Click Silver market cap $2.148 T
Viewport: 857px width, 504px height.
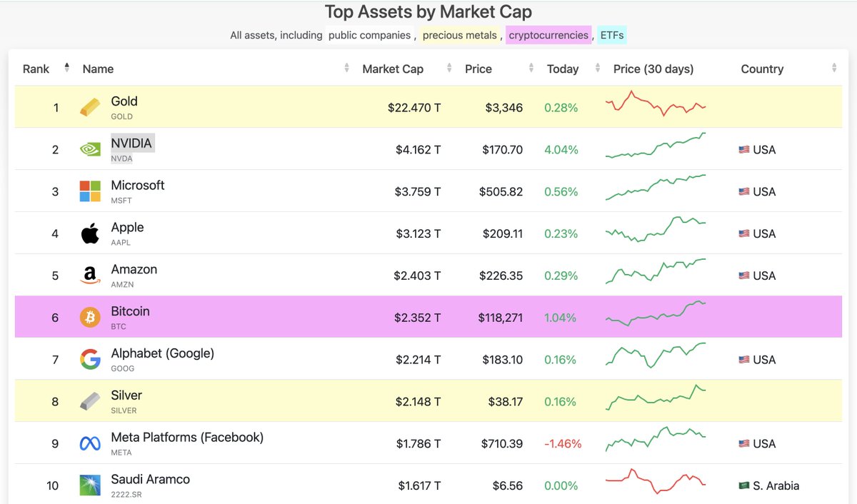(x=418, y=402)
